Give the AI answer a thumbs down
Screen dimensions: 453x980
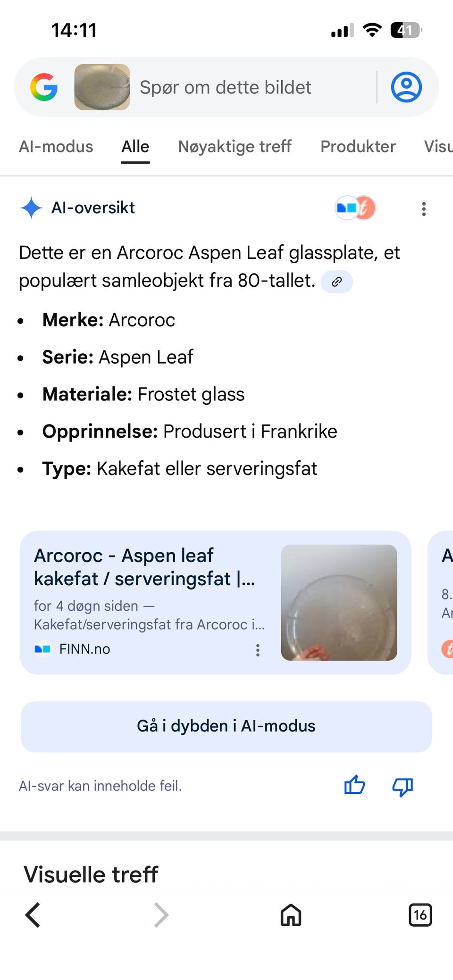403,786
